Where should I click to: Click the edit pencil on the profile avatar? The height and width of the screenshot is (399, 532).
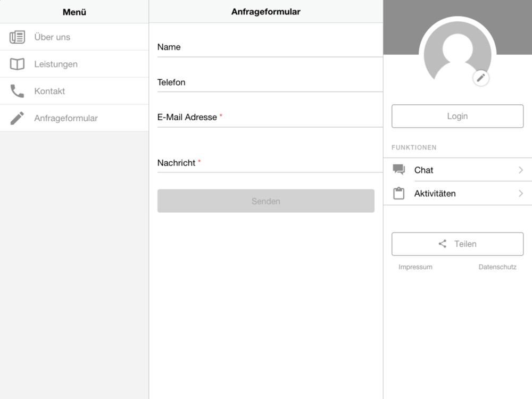[481, 78]
